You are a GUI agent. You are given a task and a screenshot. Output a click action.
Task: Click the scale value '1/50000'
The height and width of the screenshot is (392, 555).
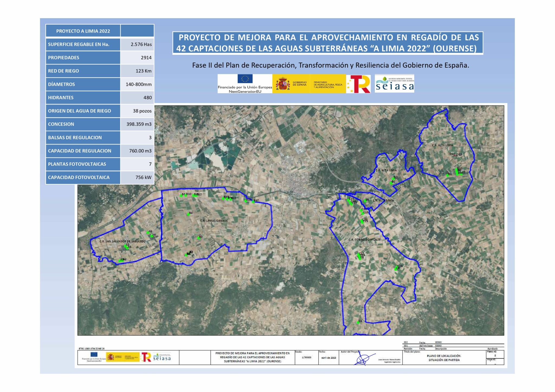306,357
